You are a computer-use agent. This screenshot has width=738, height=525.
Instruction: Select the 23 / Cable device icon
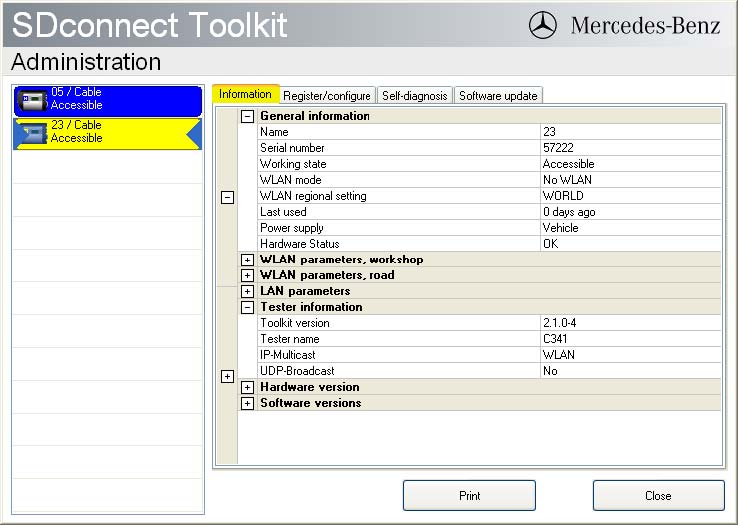[32, 133]
